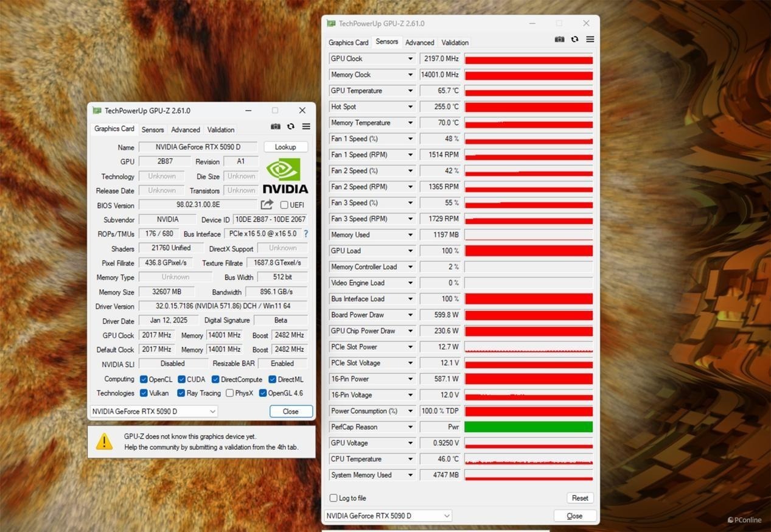Click the camera icon in Graphics Card window
This screenshot has width=771, height=532.
[276, 126]
